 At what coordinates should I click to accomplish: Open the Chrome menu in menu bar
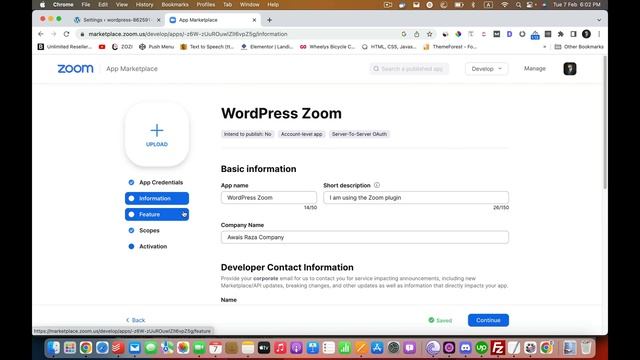pyautogui.click(x=63, y=4)
